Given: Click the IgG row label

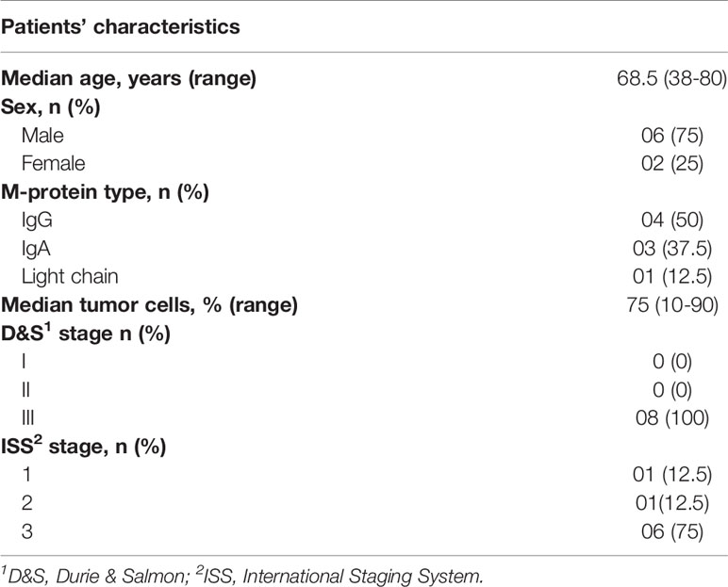Looking at the screenshot, I should pos(37,220).
